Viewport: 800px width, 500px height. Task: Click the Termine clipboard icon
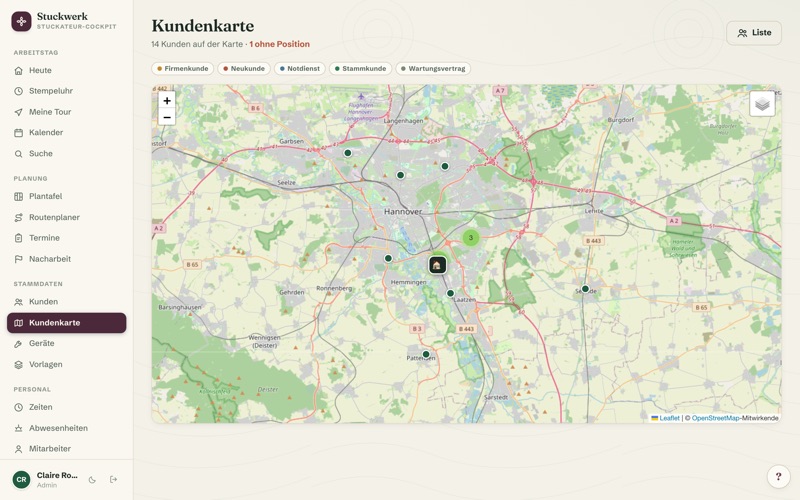click(18, 238)
